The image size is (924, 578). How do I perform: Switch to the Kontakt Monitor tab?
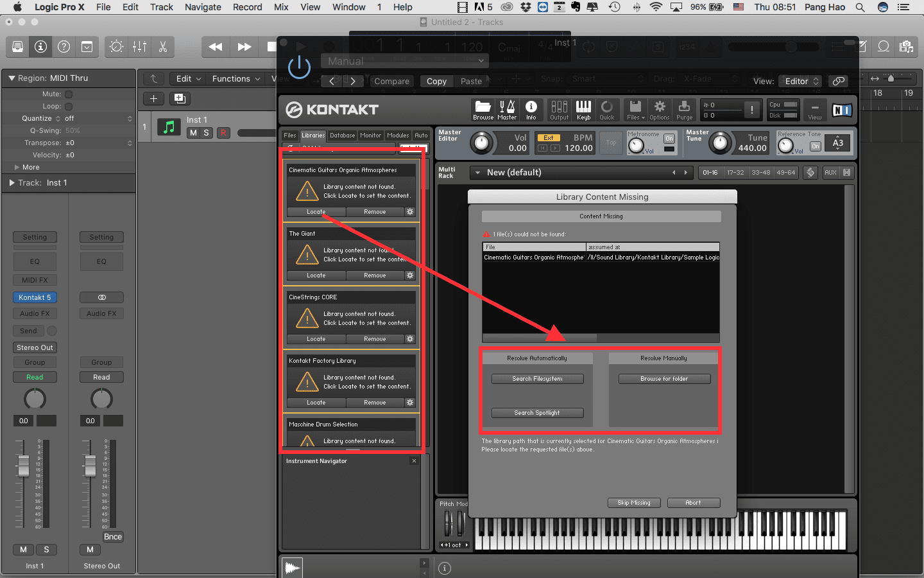coord(370,136)
